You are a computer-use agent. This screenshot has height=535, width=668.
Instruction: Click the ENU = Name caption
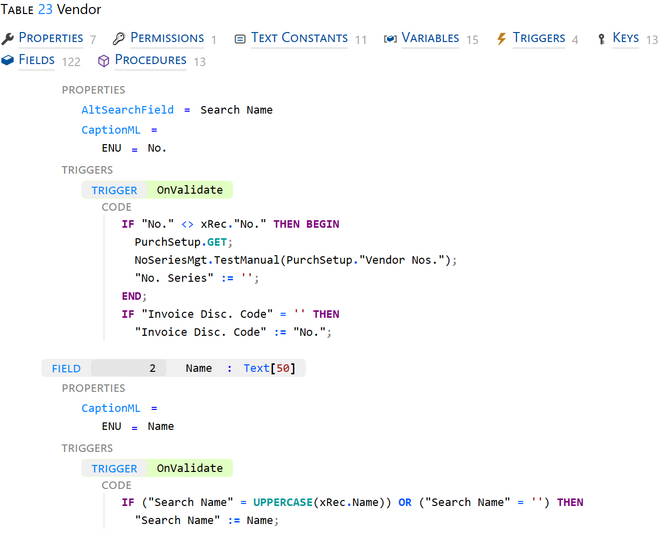[x=138, y=426]
